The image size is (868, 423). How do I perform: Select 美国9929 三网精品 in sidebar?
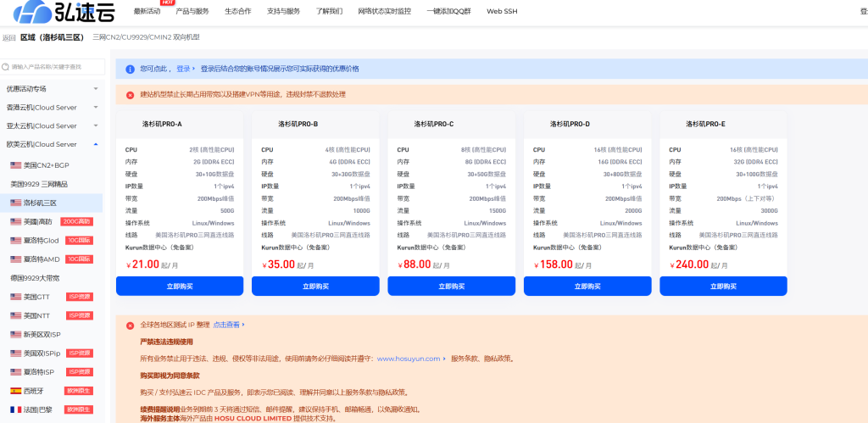(39, 184)
